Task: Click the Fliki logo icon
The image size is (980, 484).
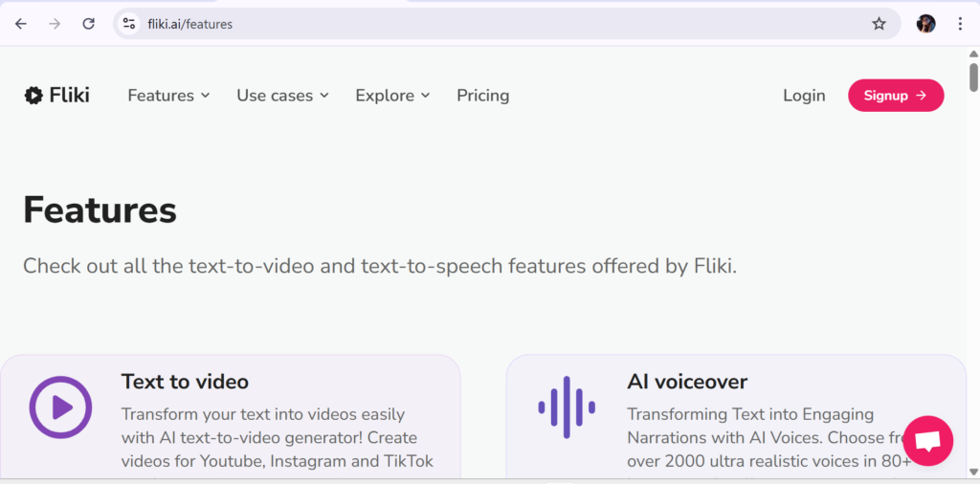Action: tap(33, 95)
